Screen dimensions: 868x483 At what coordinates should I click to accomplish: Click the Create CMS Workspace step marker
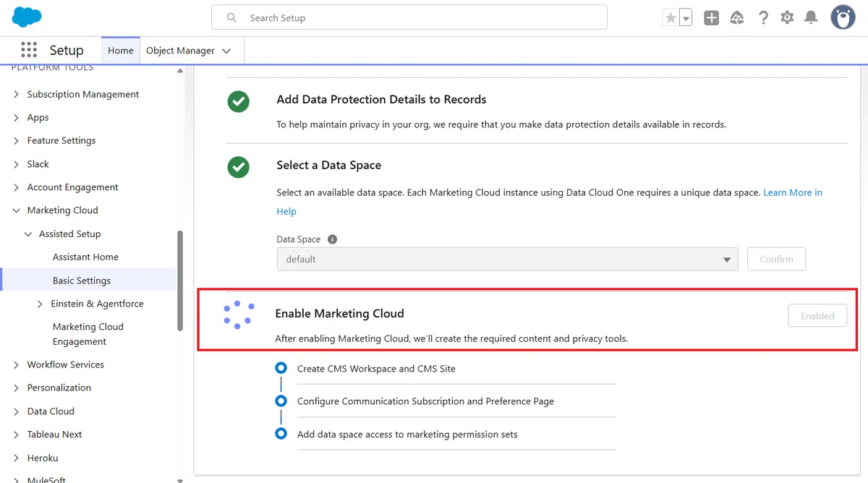[281, 369]
